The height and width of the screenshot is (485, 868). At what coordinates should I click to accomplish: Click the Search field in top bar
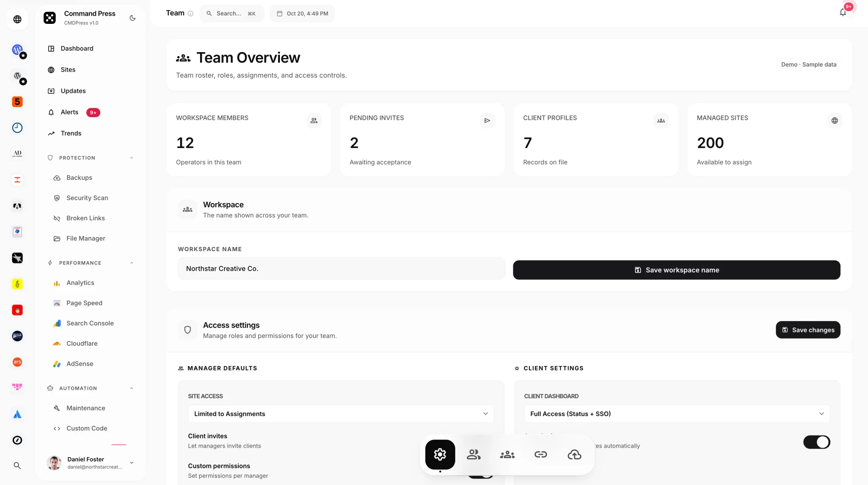(232, 13)
